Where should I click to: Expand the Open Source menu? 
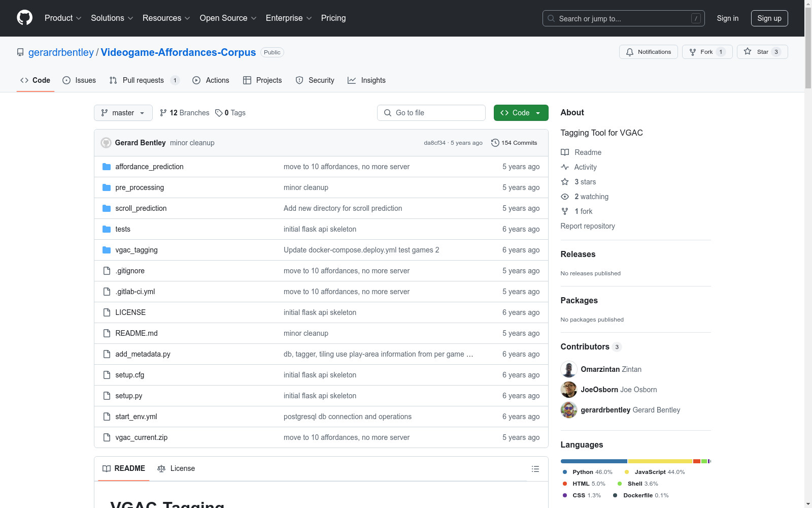click(228, 18)
